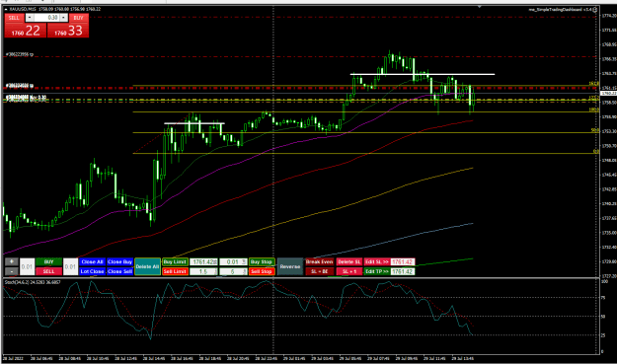The width and height of the screenshot is (617, 364).
Task: Click the Stoch(34,6,2) indicator label
Action: 33,282
